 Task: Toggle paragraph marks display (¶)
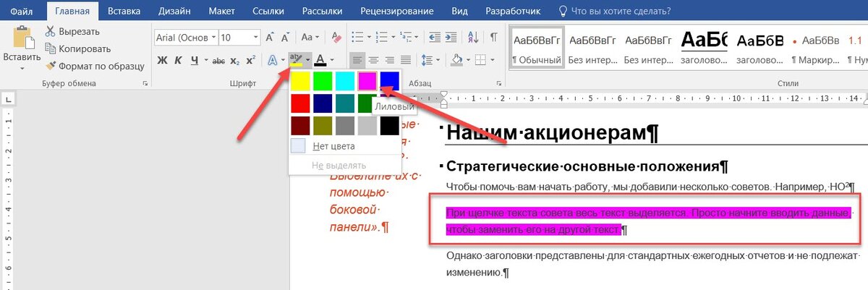pos(494,38)
